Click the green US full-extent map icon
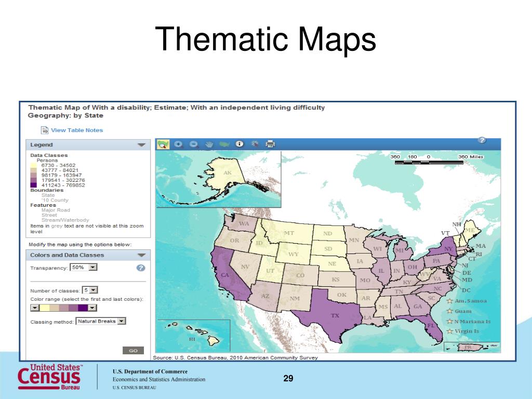 click(224, 144)
